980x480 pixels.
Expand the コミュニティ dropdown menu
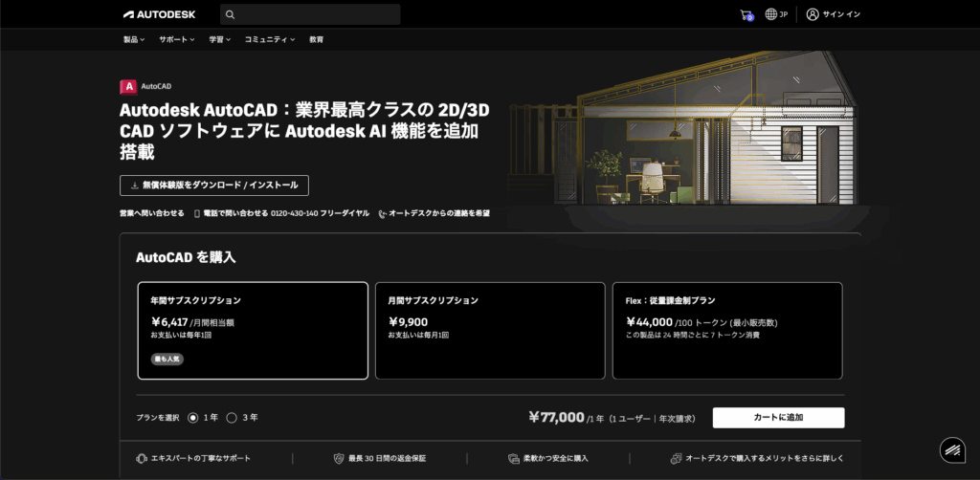(269, 39)
